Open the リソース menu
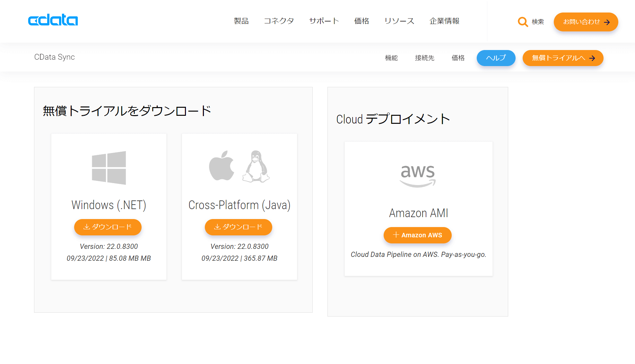 click(x=399, y=21)
